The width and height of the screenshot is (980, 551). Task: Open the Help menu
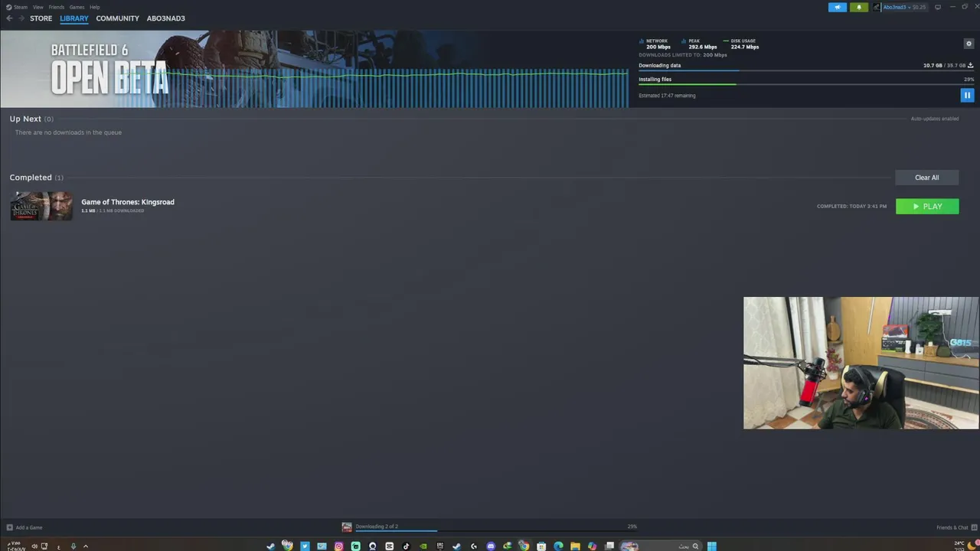(x=95, y=7)
